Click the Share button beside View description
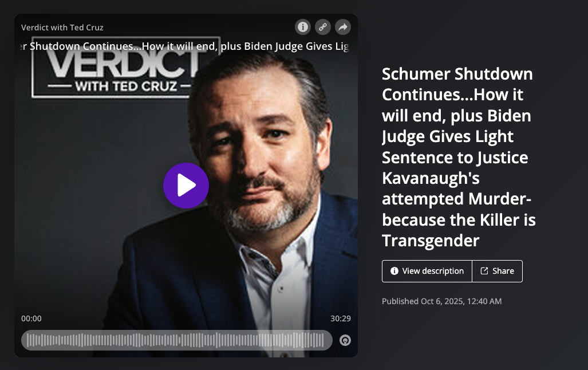This screenshot has height=370, width=588. tap(497, 271)
